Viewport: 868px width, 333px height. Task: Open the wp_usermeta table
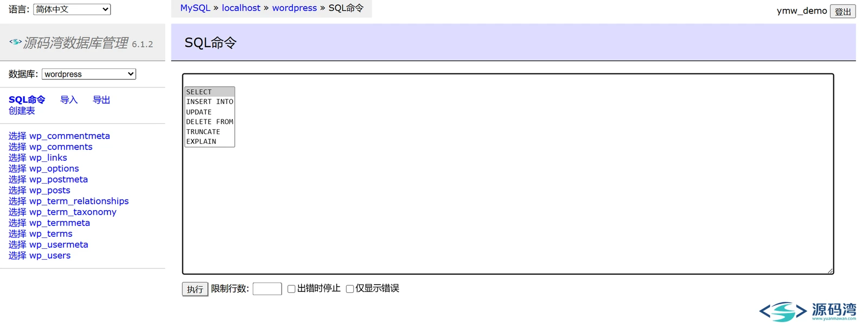[x=59, y=244]
